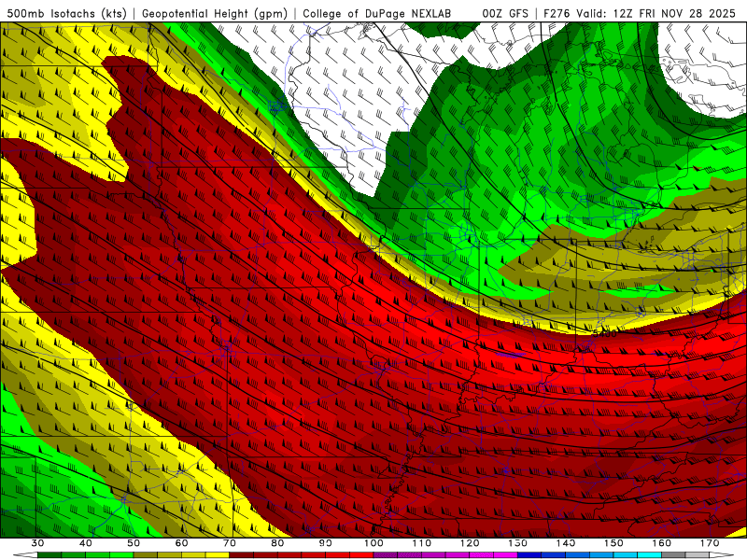Click the legend value 70

pos(230,543)
